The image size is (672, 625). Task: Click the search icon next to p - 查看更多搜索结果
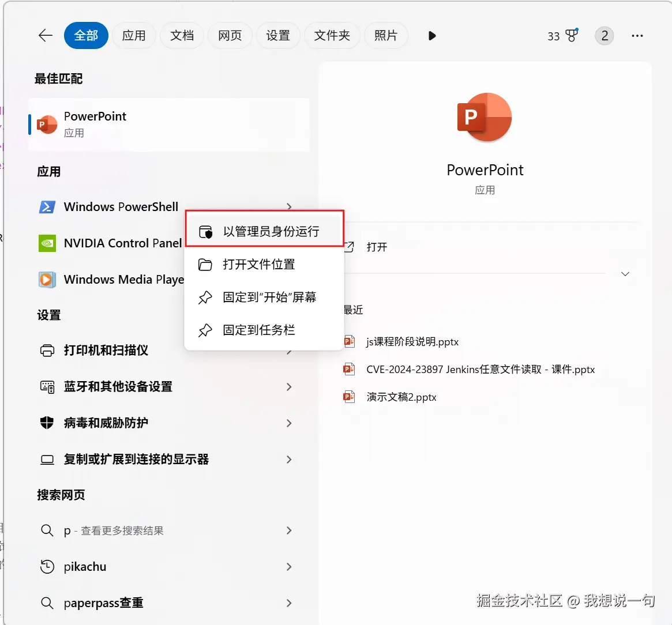pos(47,531)
